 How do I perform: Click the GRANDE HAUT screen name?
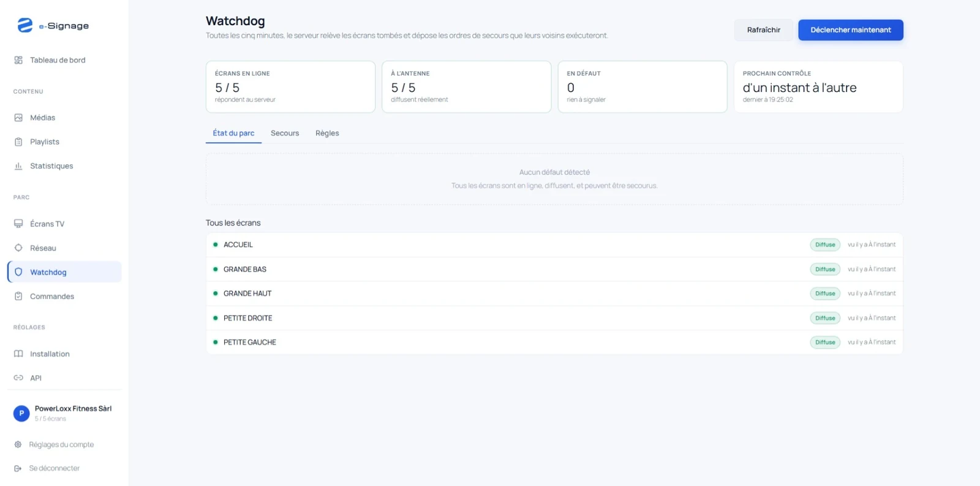point(247,294)
